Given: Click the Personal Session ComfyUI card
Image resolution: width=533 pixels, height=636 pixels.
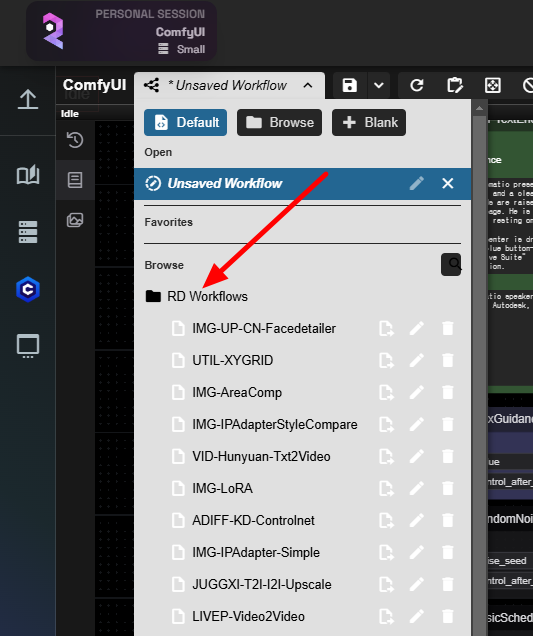Looking at the screenshot, I should click(x=121, y=31).
